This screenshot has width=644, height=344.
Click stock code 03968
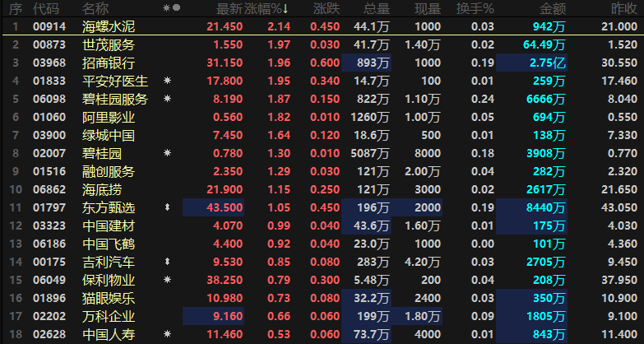tap(49, 63)
